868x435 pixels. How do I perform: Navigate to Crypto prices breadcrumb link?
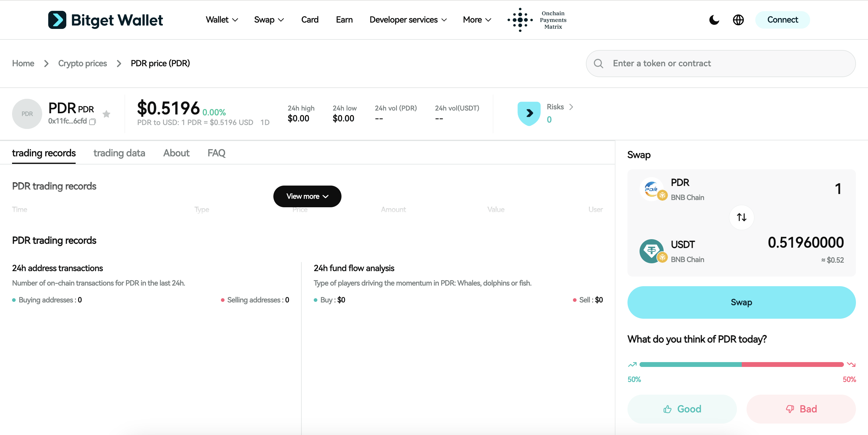[x=82, y=63]
